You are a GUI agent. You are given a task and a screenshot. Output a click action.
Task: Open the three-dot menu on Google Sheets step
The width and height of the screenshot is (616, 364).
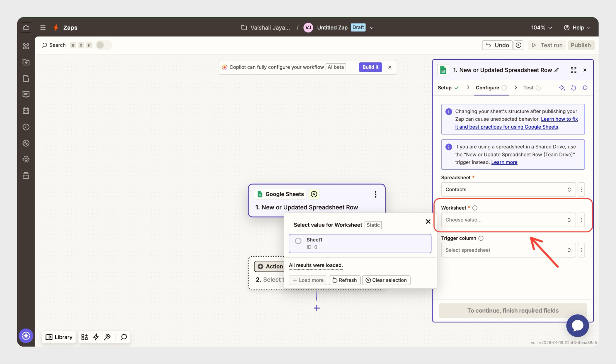pos(375,194)
